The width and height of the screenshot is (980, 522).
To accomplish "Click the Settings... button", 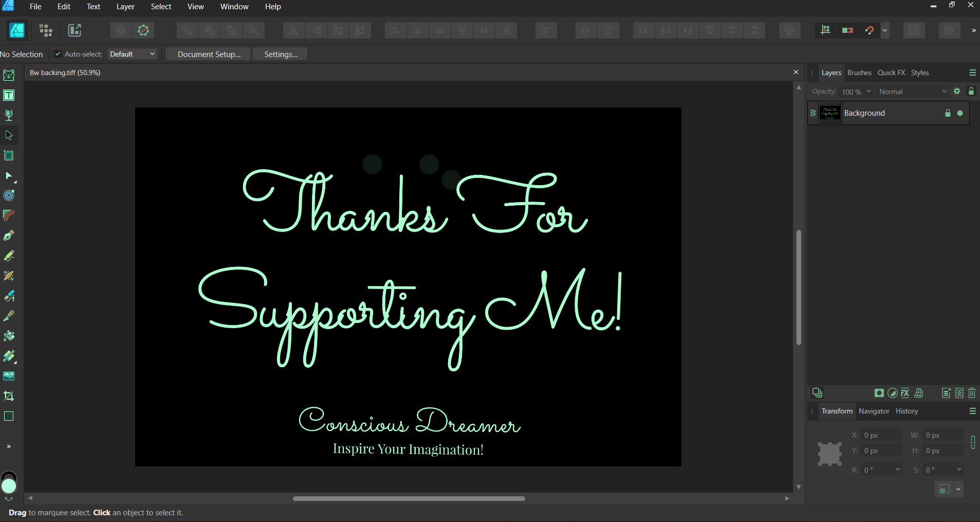I will tap(281, 54).
